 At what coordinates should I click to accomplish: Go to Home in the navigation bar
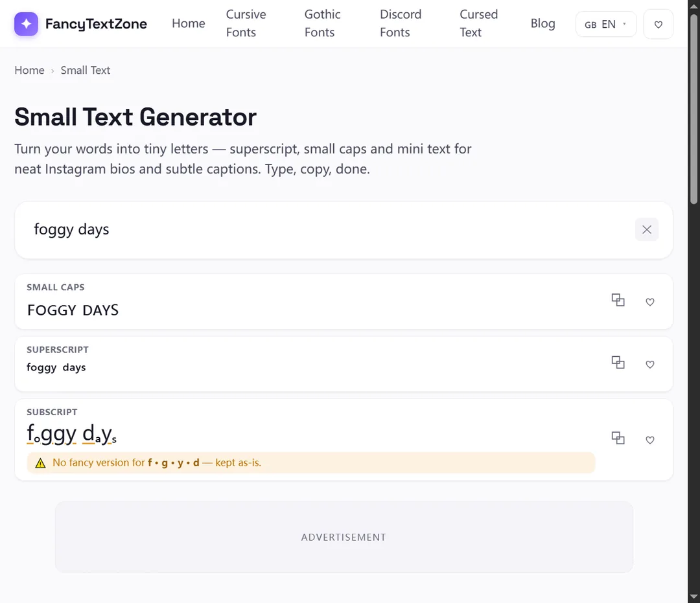pos(189,23)
